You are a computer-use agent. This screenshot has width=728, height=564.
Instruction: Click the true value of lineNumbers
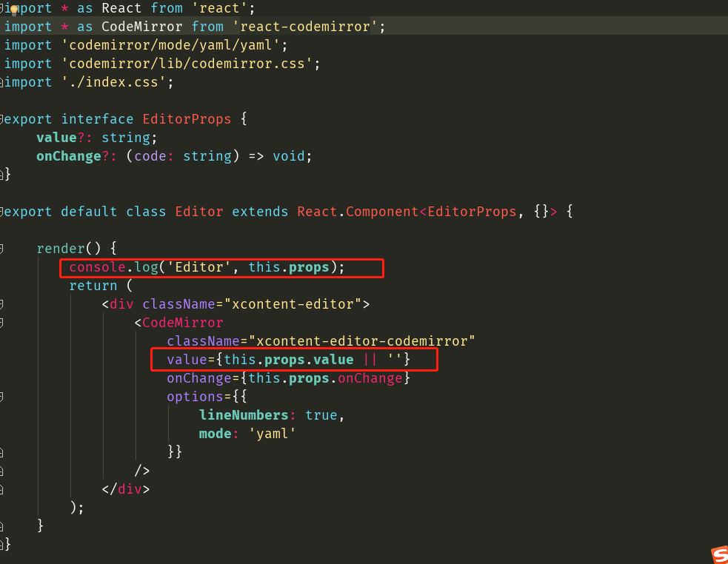[x=321, y=415]
